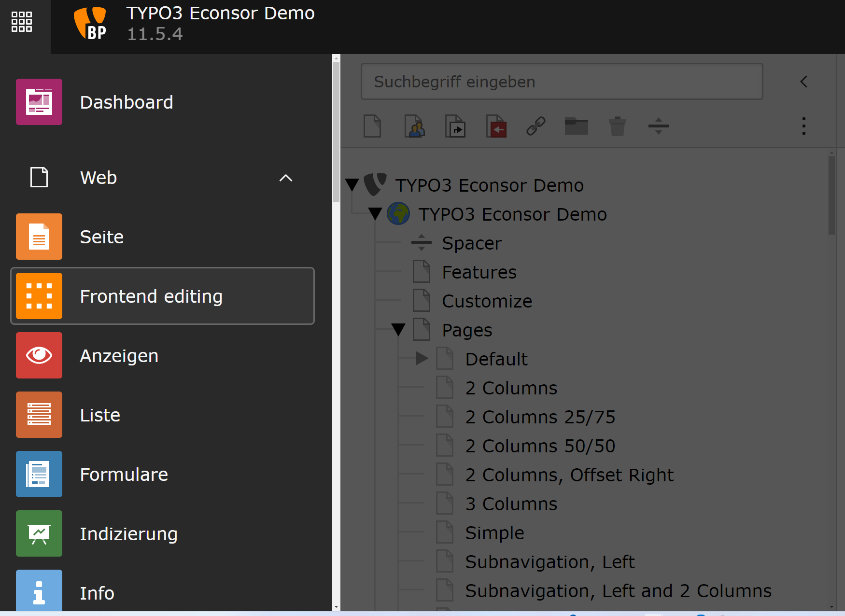Open the TYPO3 application grid menu
This screenshot has height=616, width=845.
(x=21, y=21)
